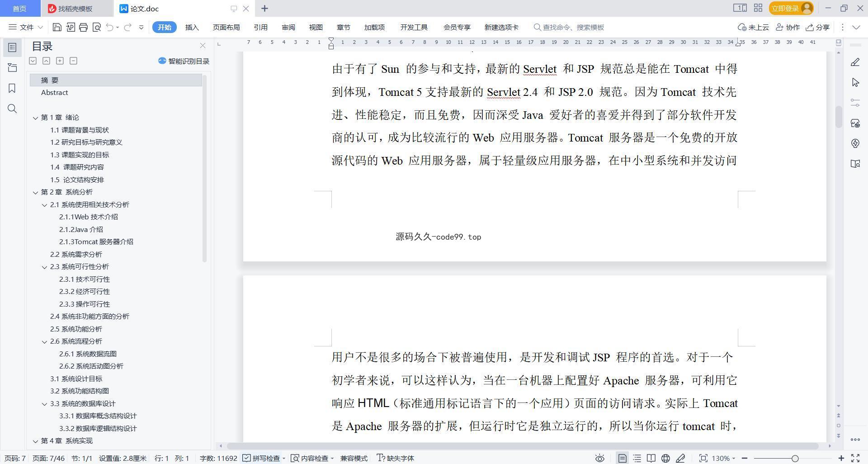Switch to the 找稻壳模板 tab
Screen dimensions: 868x464
pos(75,9)
